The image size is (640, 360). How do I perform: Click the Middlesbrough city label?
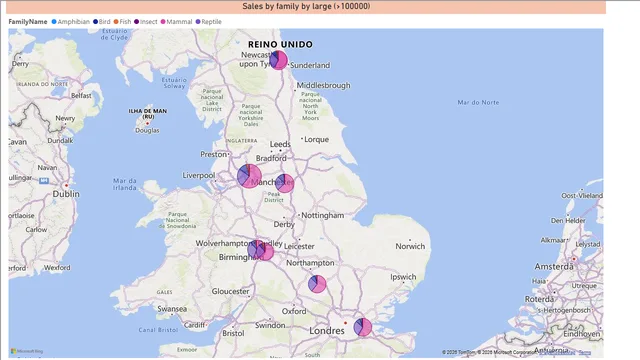(x=323, y=85)
